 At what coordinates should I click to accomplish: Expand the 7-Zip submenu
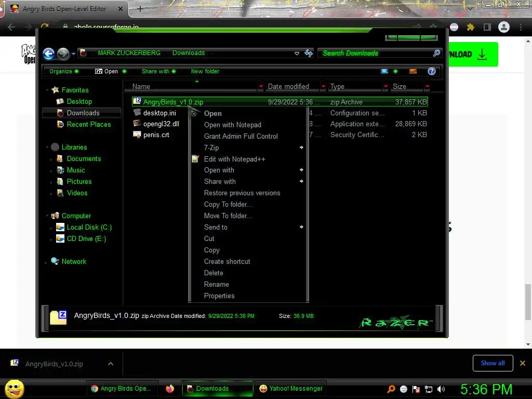click(301, 147)
